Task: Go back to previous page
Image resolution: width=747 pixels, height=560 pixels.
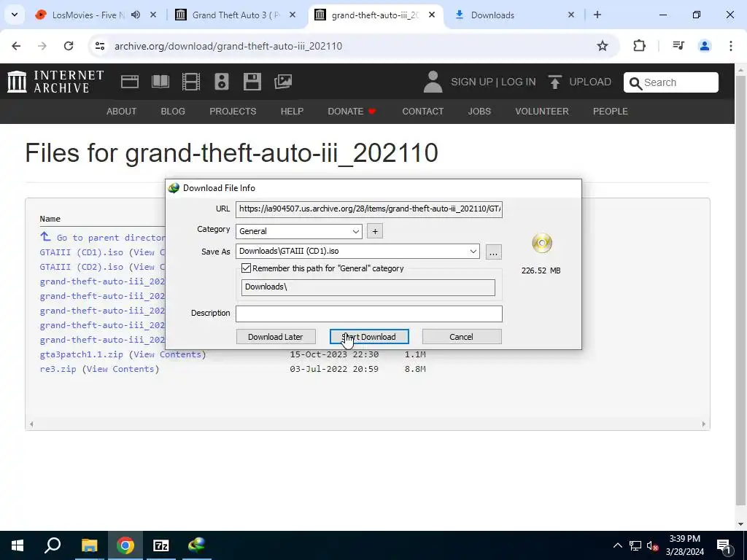Action: (x=16, y=46)
